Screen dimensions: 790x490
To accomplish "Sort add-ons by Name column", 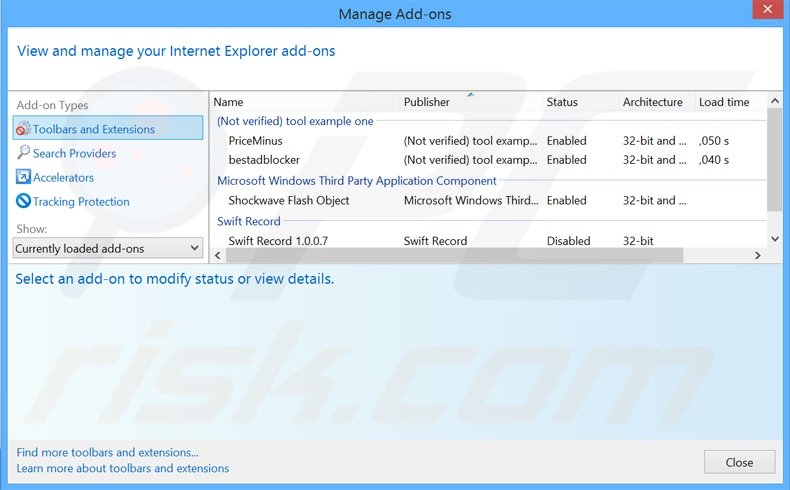I will pos(229,102).
